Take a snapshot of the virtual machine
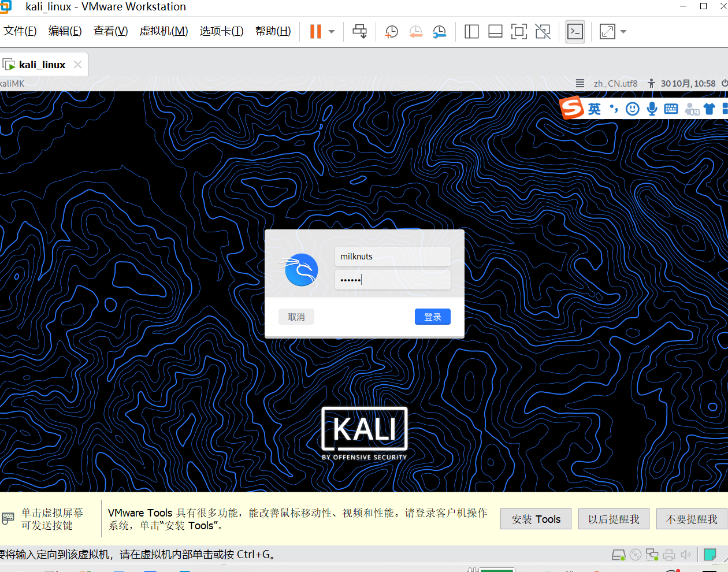 point(391,32)
